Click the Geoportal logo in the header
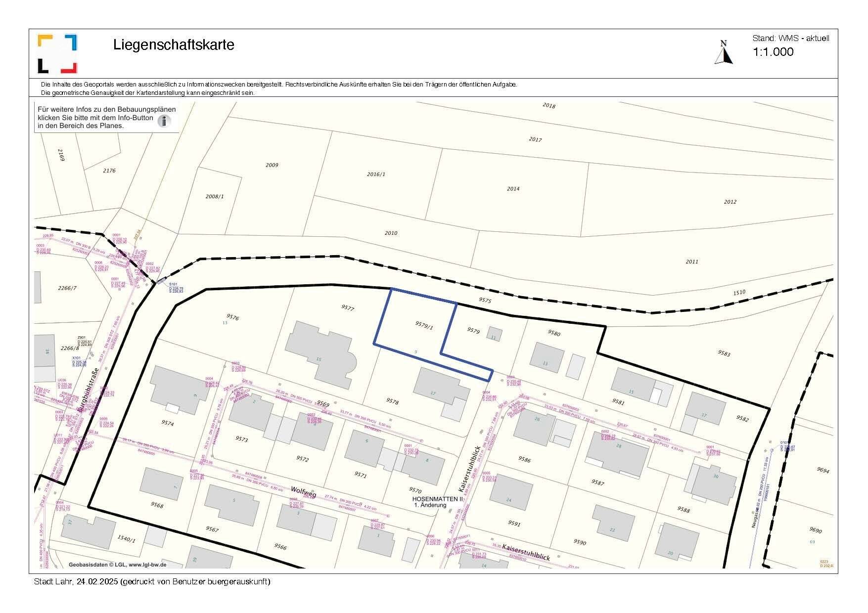 tap(57, 53)
